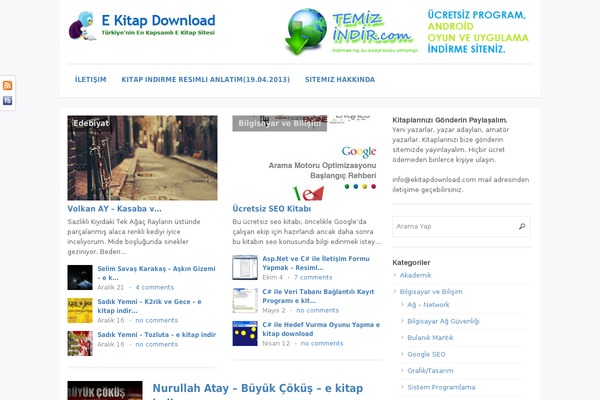
Task: Click the 'Aralık 21' date text
Action: tap(111, 287)
